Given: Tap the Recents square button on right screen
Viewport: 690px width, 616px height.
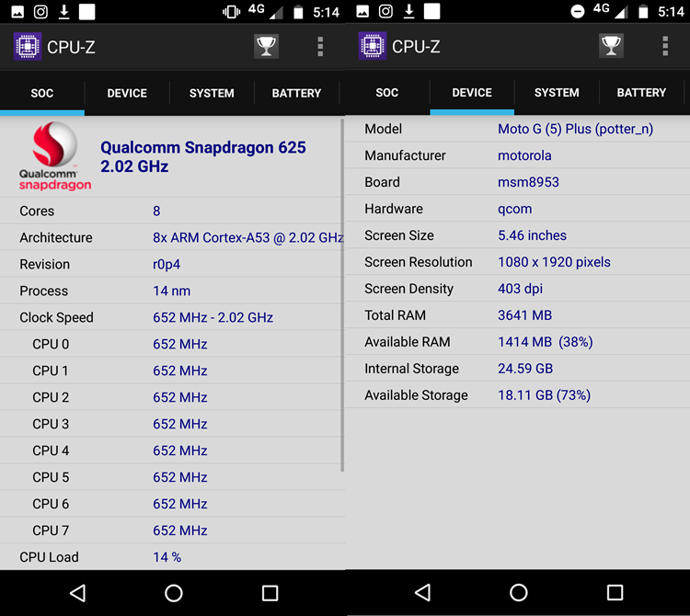Looking at the screenshot, I should point(615,592).
